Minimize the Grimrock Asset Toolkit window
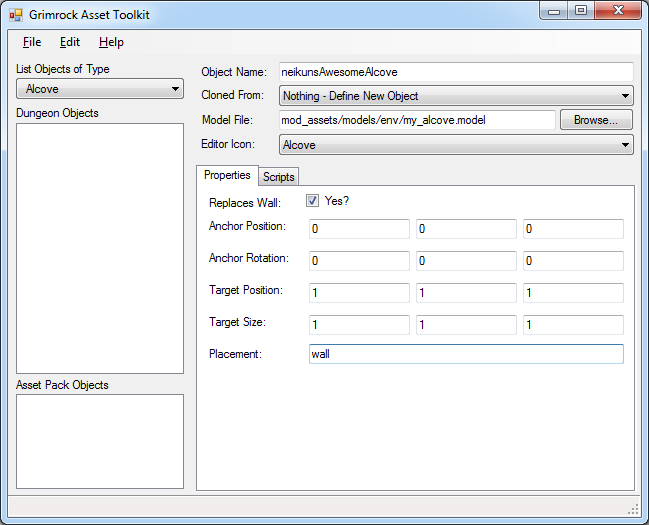649x525 pixels. (554, 11)
